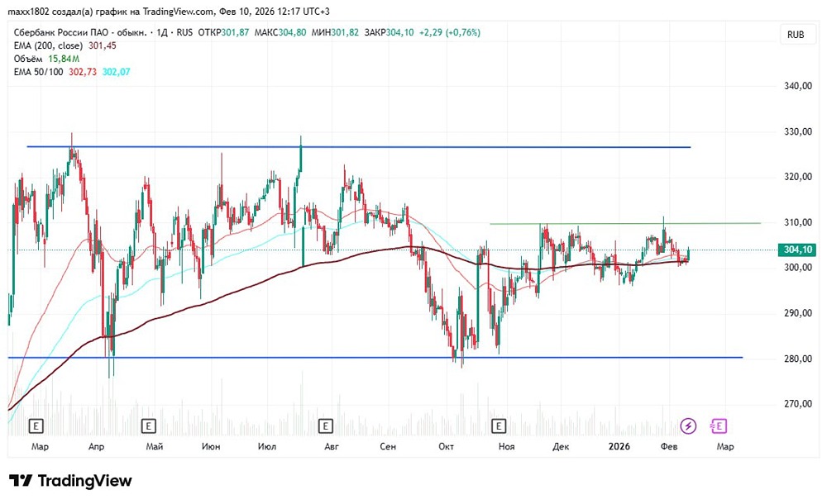
Task: Click the 320,00 price axis label
Action: 798,177
